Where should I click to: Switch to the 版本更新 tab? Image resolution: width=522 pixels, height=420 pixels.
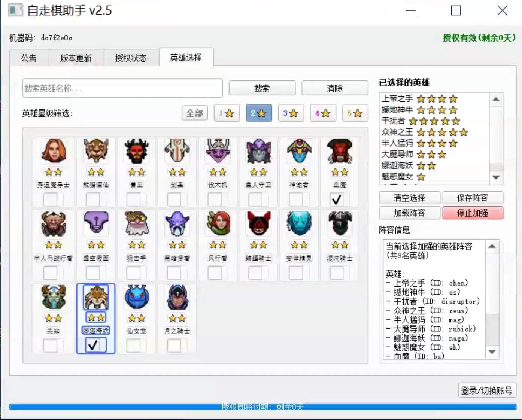click(x=76, y=58)
